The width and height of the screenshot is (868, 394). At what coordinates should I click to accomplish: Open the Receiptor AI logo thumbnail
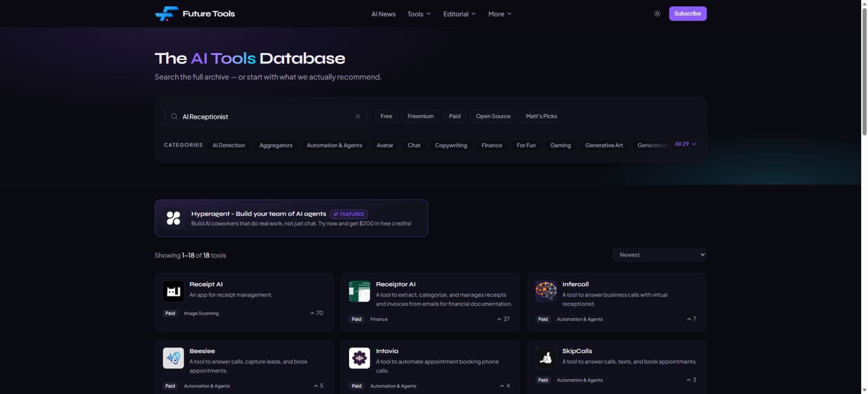[x=360, y=291]
